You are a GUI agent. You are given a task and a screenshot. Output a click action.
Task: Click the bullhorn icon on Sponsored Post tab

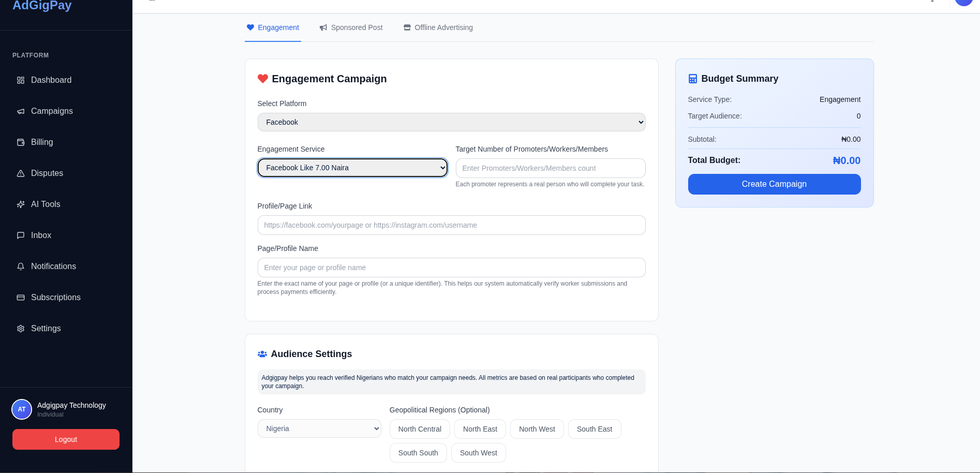323,27
